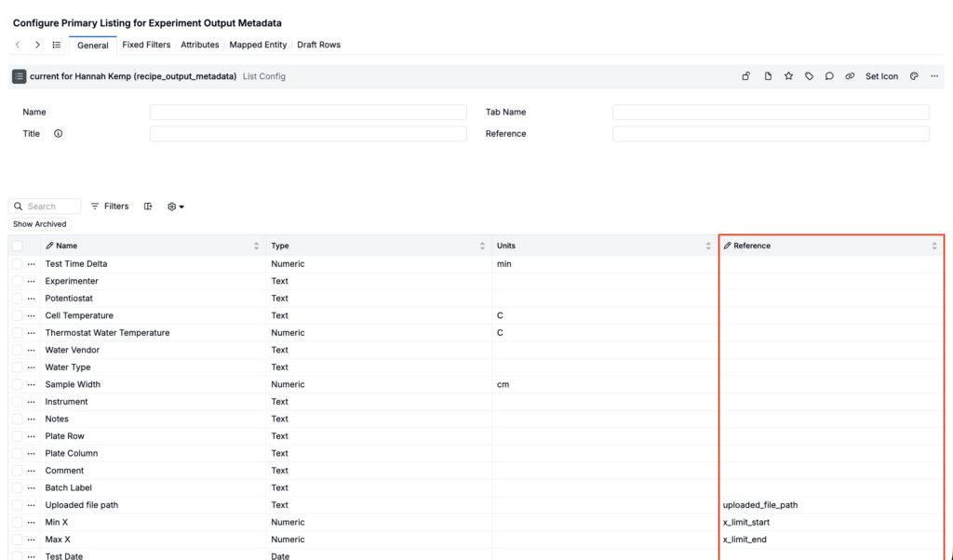Screen dimensions: 953x560
Task: Click the Show Archived button
Action: (39, 224)
